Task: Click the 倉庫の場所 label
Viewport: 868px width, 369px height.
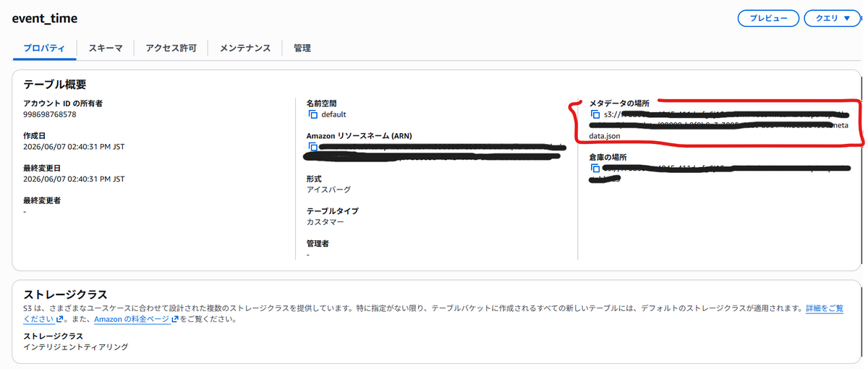Action: (x=608, y=158)
